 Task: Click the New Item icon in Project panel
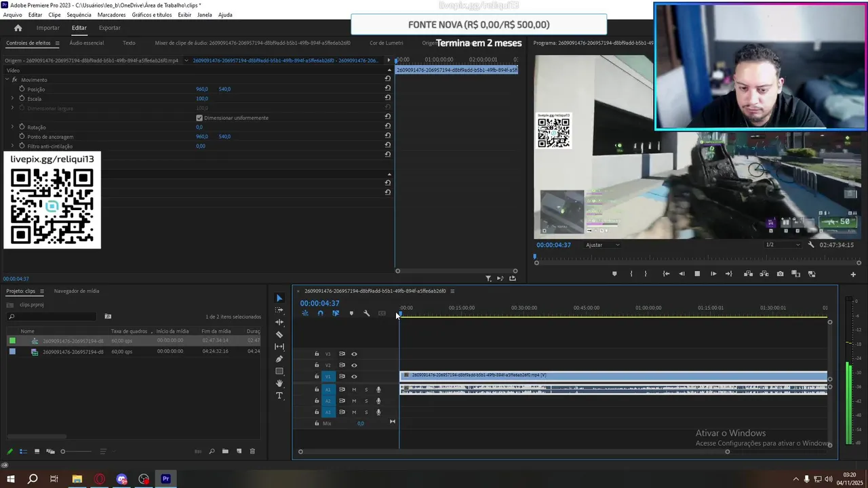(x=239, y=451)
